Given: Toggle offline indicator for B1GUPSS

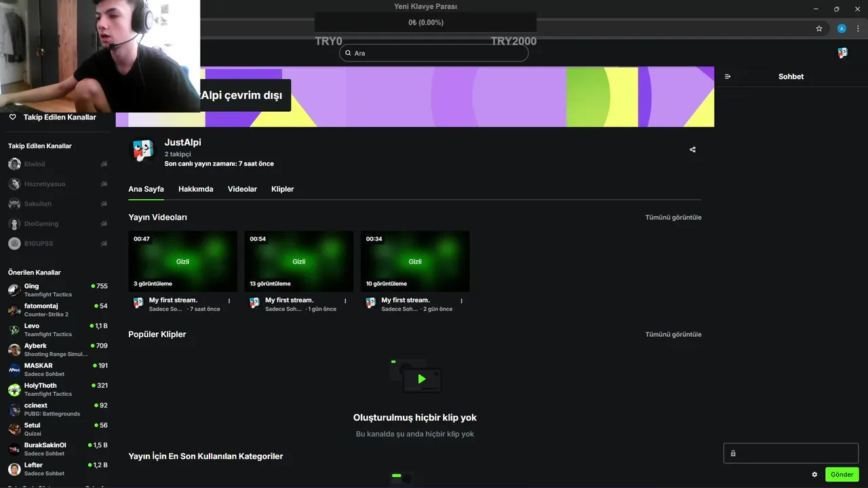Looking at the screenshot, I should (104, 243).
